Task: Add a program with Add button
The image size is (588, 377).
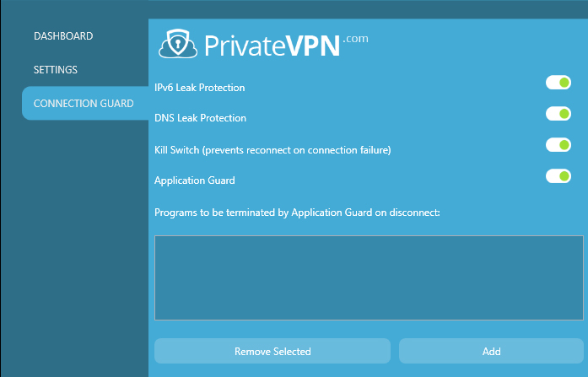Action: pos(491,351)
